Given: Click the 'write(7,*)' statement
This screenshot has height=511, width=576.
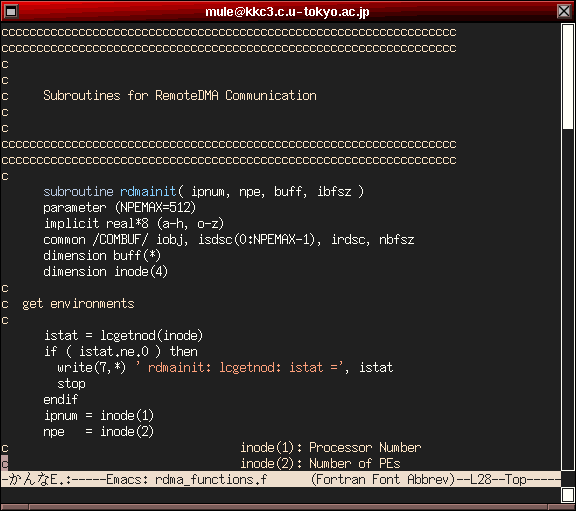Looking at the screenshot, I should [x=91, y=367].
